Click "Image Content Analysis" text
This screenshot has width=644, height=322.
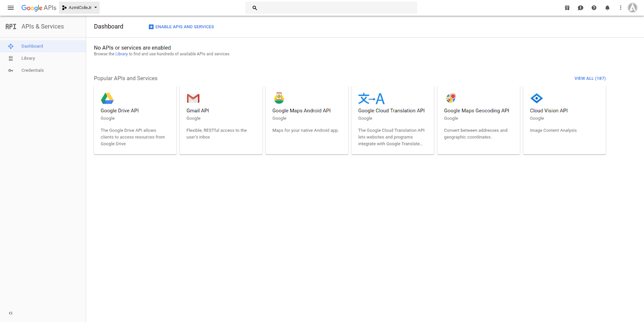click(553, 130)
